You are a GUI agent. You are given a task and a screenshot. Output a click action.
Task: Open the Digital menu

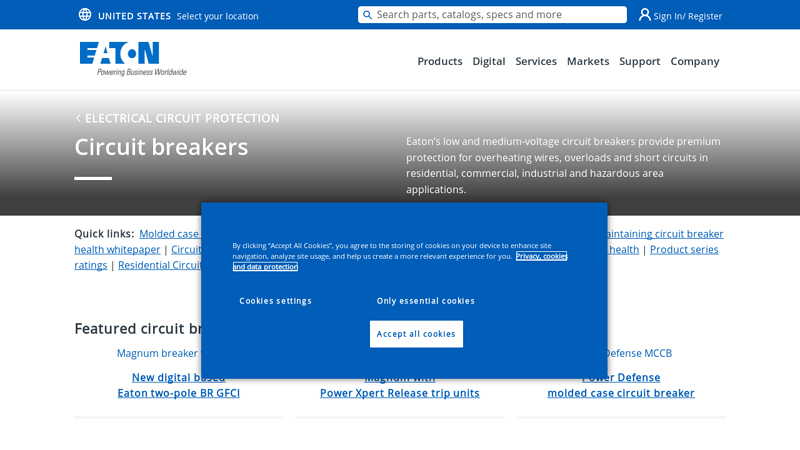click(488, 61)
